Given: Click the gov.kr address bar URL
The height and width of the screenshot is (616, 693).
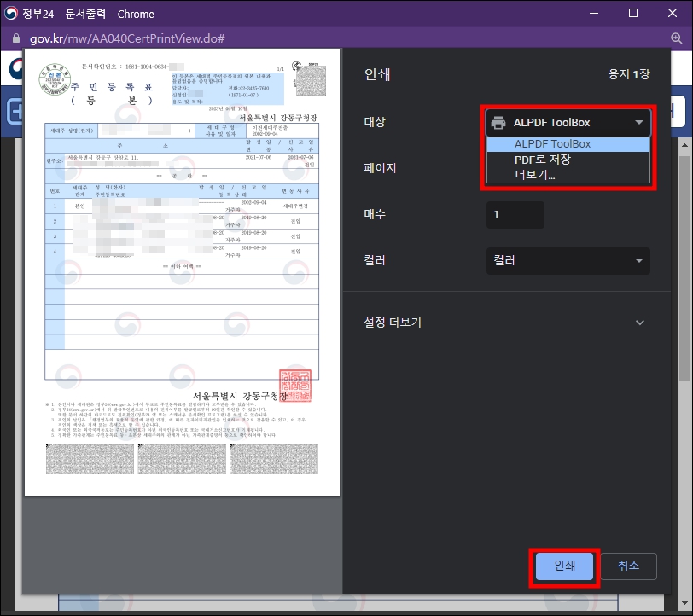Looking at the screenshot, I should [127, 38].
